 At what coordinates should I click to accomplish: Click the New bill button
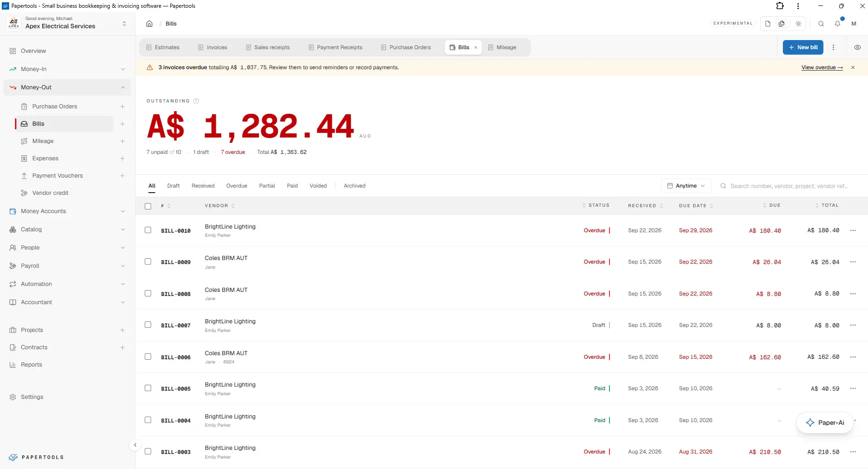click(803, 47)
